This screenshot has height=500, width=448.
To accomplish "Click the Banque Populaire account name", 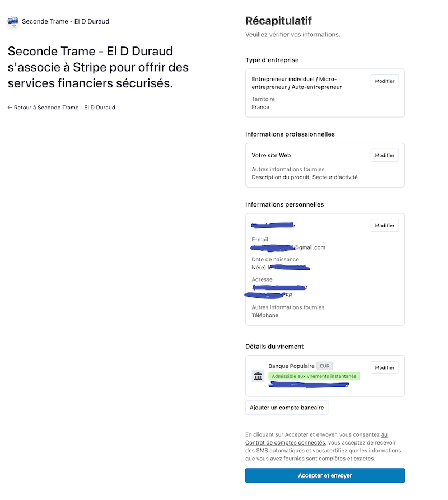I will (x=291, y=366).
